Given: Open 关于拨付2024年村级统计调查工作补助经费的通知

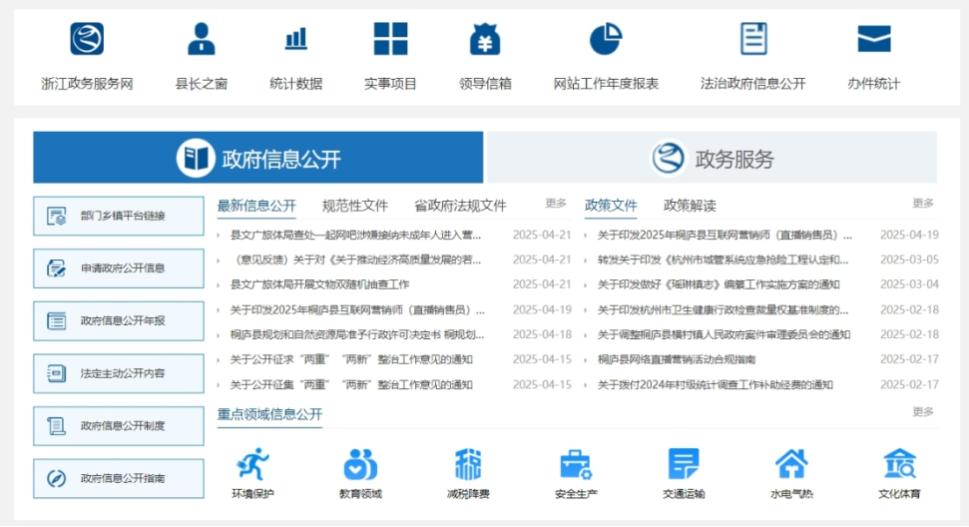Looking at the screenshot, I should tap(715, 385).
